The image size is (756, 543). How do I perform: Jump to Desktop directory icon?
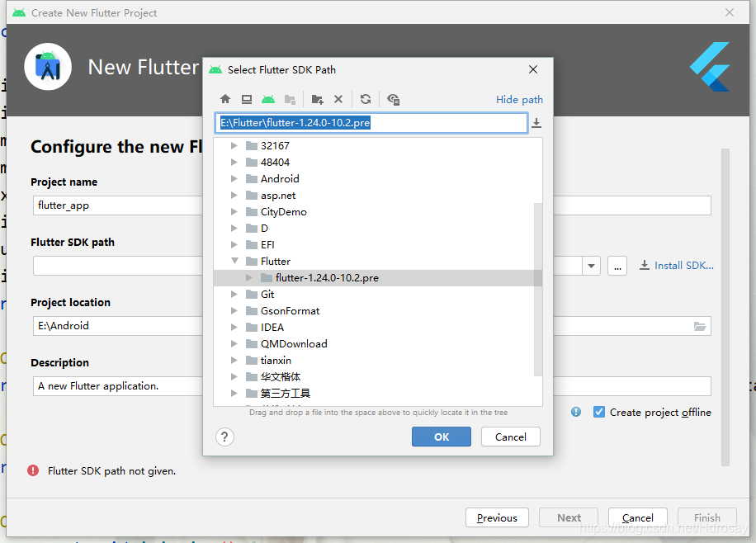click(x=247, y=99)
